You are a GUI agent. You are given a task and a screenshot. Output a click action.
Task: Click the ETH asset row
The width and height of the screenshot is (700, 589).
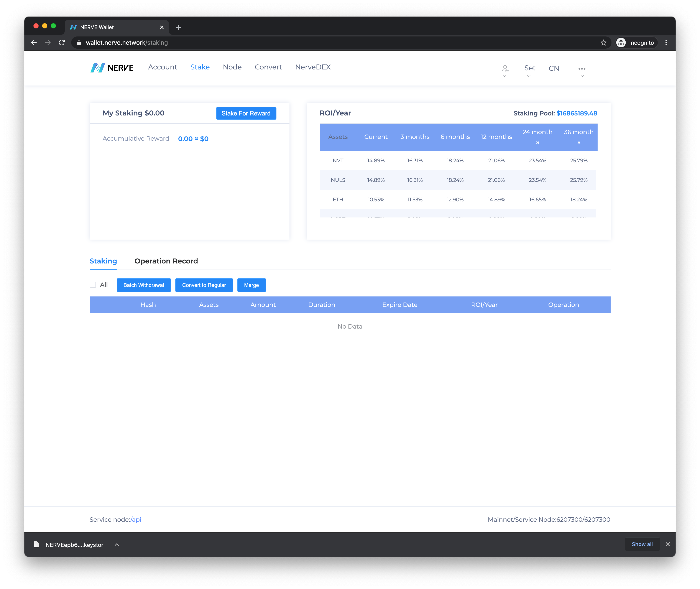pos(458,200)
